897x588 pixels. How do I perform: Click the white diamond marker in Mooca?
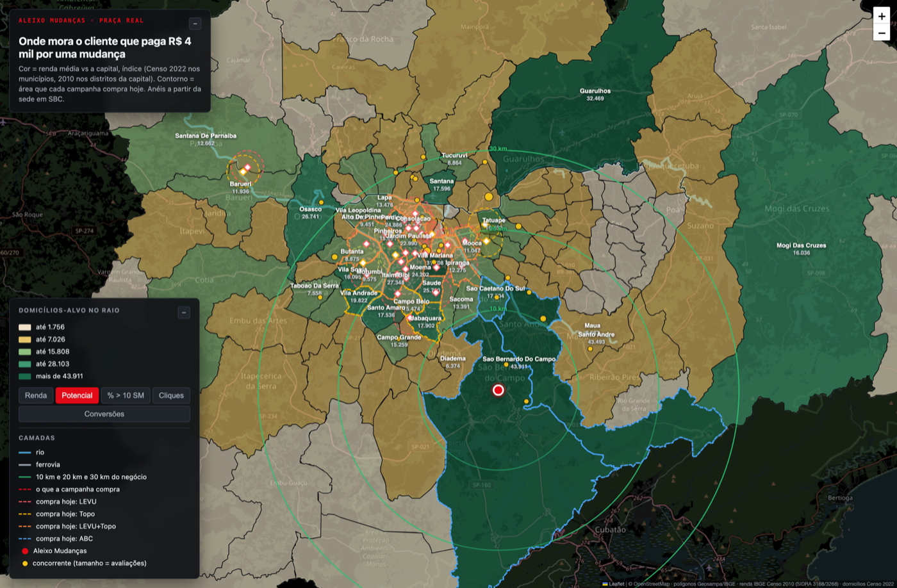pos(465,241)
